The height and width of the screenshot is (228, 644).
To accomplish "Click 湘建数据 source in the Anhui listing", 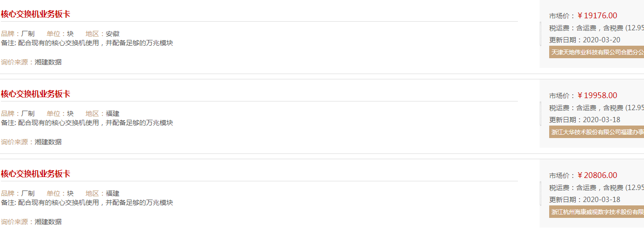I will [x=48, y=62].
